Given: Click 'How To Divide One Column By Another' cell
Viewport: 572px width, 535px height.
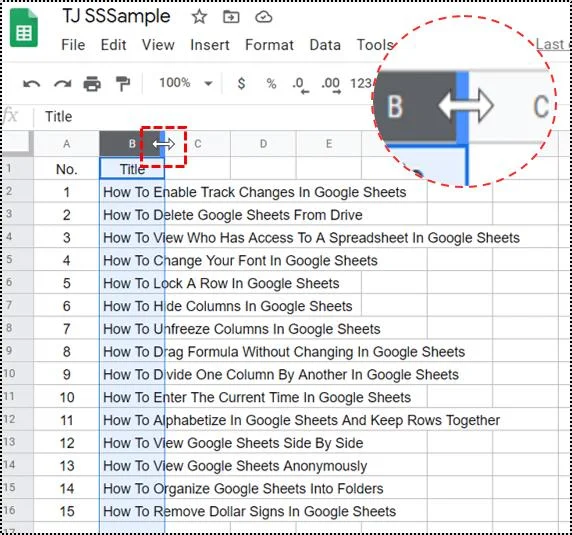Looking at the screenshot, I should [281, 375].
